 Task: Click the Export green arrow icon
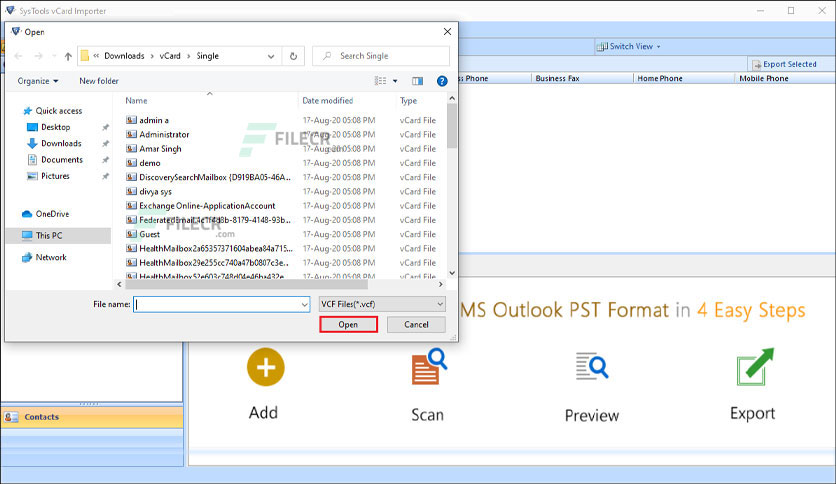tap(754, 367)
